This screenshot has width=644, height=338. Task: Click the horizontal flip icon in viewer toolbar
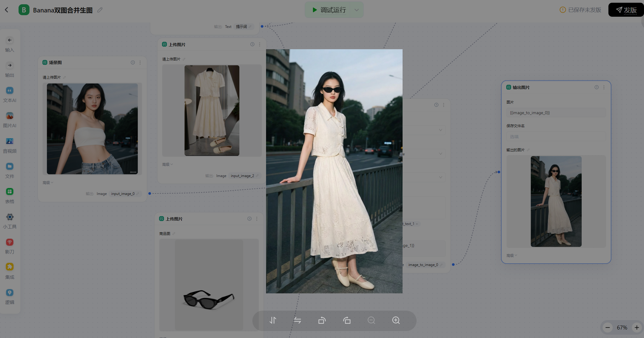(297, 320)
